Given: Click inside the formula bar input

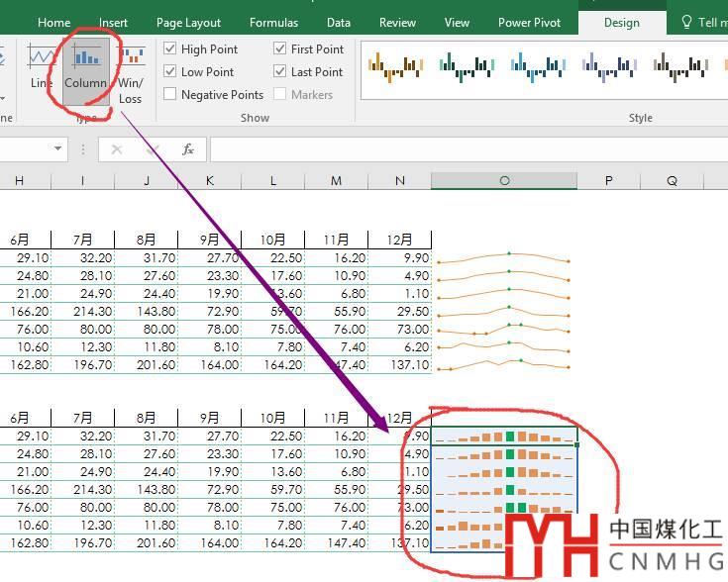Looking at the screenshot, I should point(466,149).
